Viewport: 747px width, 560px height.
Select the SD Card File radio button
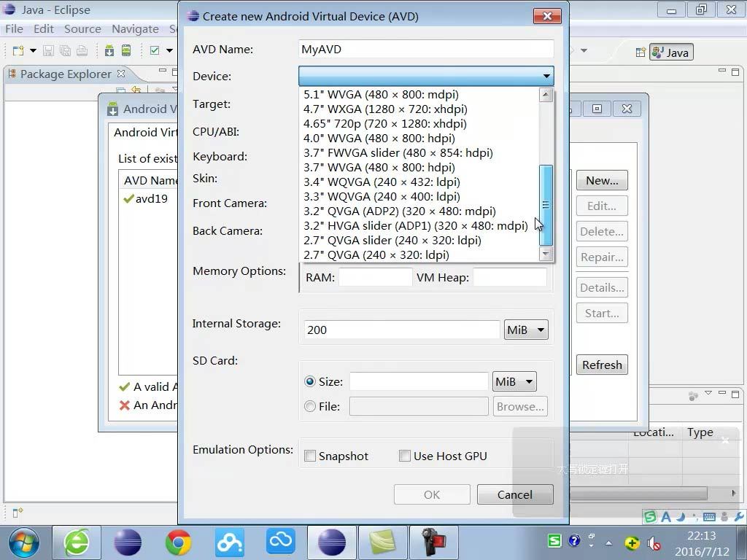[x=310, y=406]
